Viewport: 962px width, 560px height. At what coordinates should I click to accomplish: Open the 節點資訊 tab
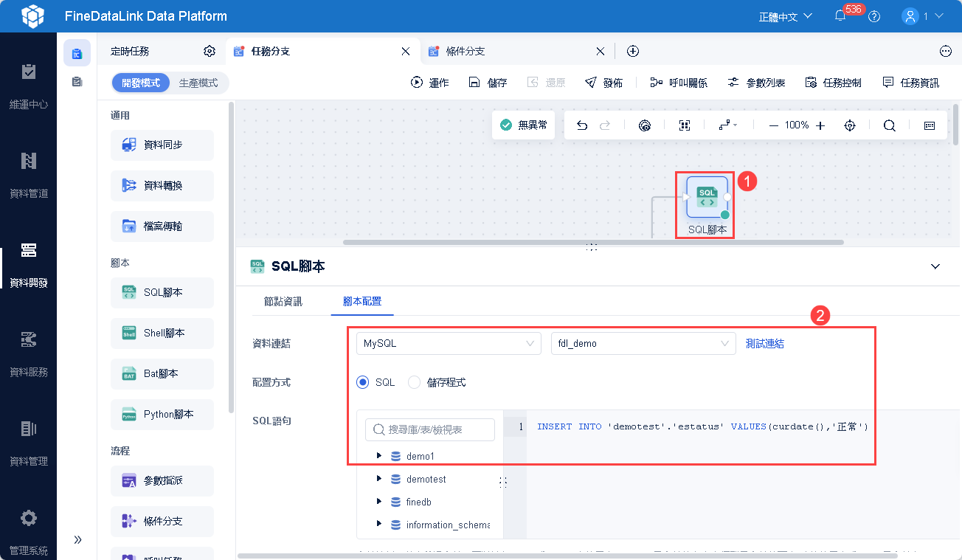point(283,301)
